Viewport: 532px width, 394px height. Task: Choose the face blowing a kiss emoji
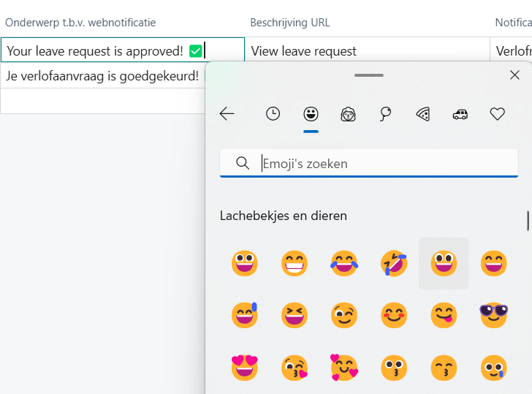pos(294,367)
